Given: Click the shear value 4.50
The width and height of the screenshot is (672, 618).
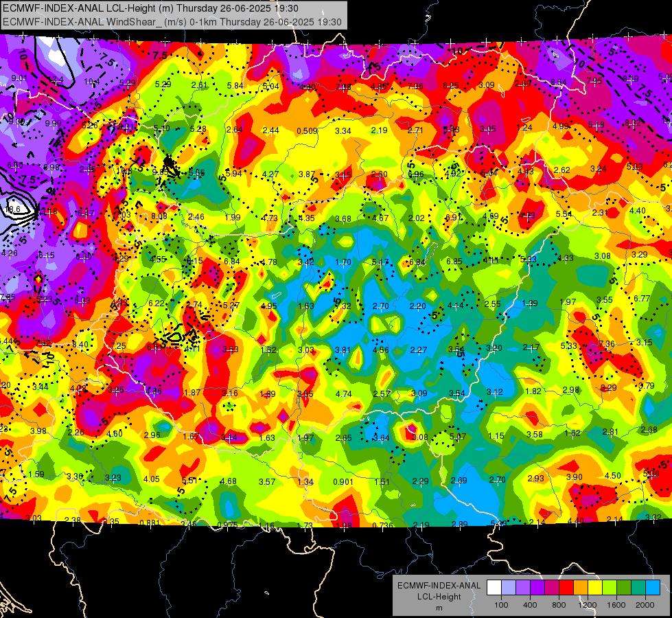Looking at the screenshot, I should click(x=613, y=475).
